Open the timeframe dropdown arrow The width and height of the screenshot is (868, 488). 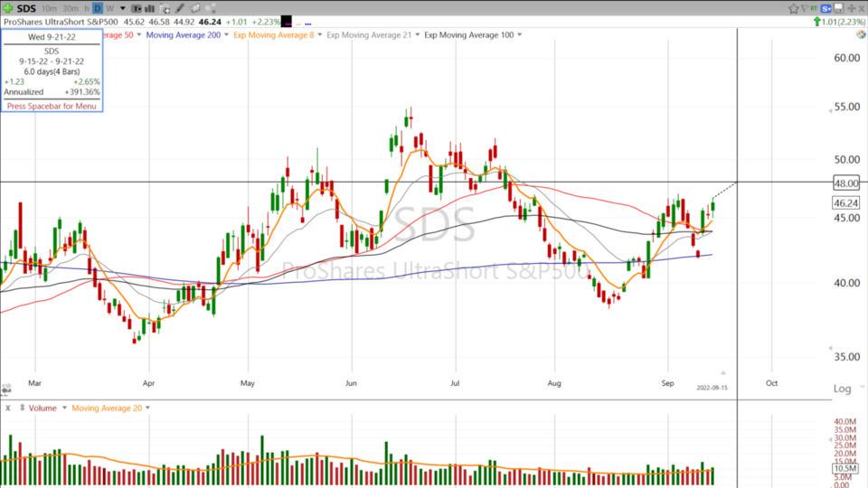point(123,8)
